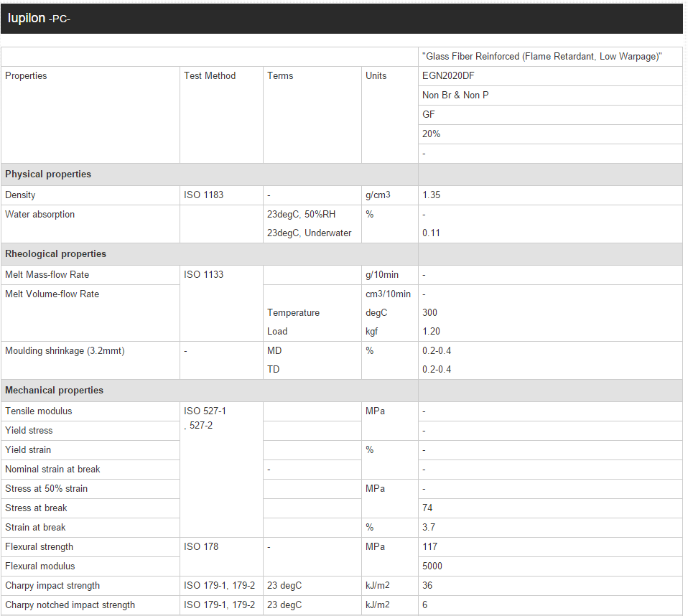Click the MD shrinkage term
The width and height of the screenshot is (688, 616).
[x=274, y=351]
